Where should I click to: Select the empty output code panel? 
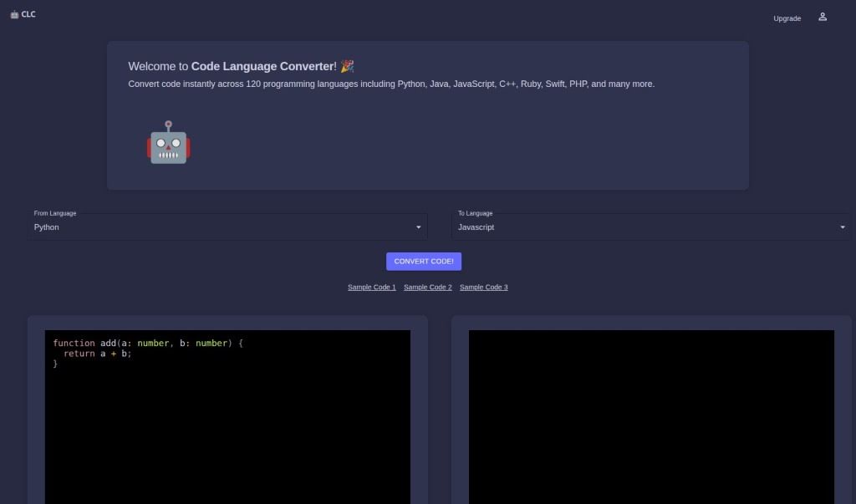(650, 418)
